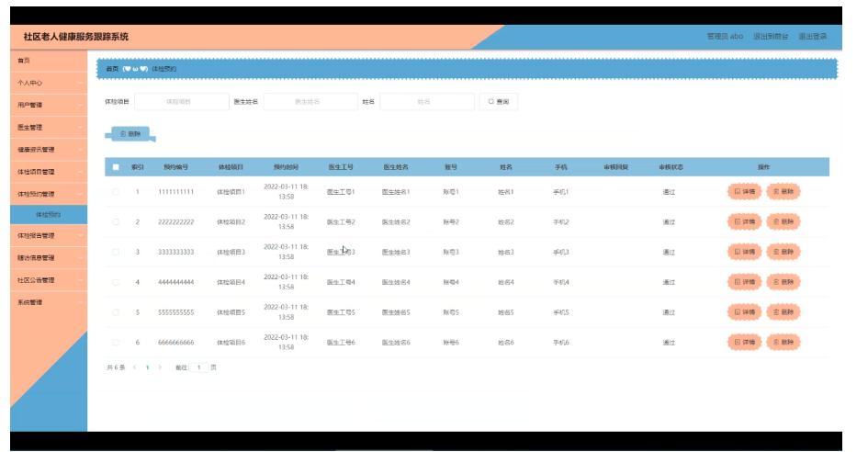Click the cell 手机5
Image resolution: width=868 pixels, height=452 pixels.
[561, 311]
